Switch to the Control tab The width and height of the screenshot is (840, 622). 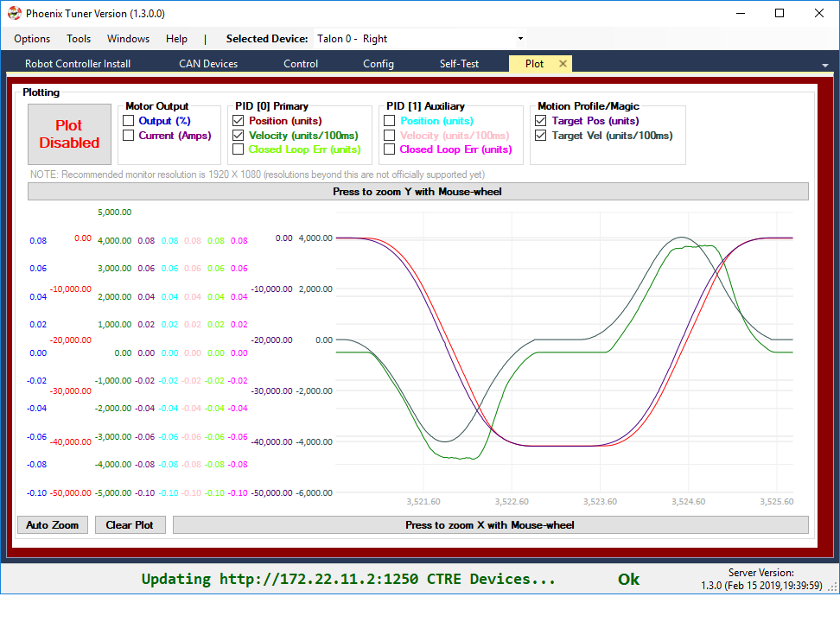[301, 64]
